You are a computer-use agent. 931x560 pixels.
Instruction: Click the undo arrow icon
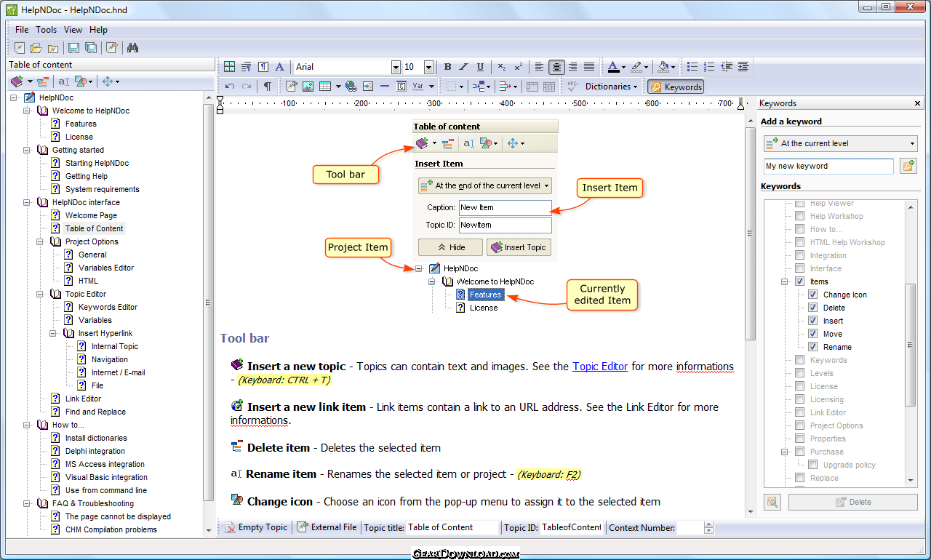230,87
